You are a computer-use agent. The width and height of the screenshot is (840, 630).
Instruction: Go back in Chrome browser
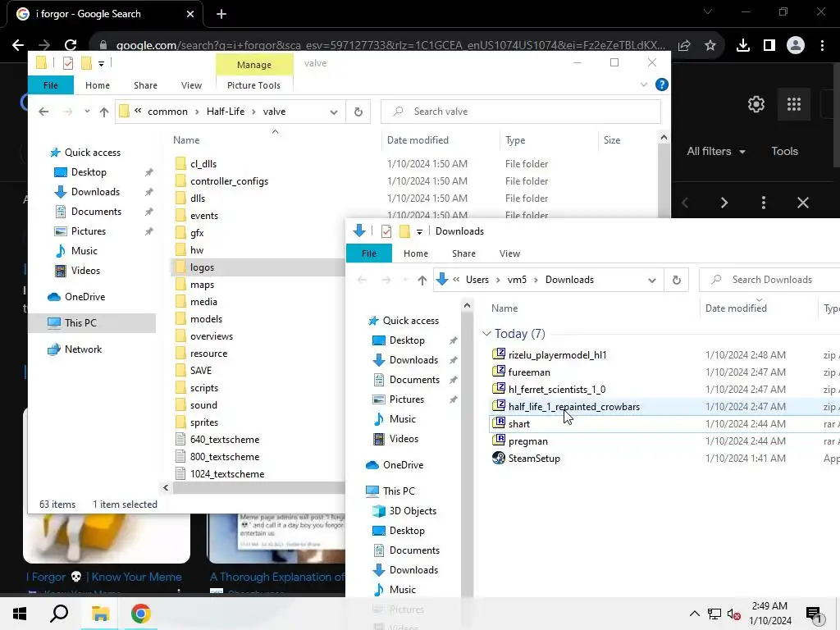(18, 45)
